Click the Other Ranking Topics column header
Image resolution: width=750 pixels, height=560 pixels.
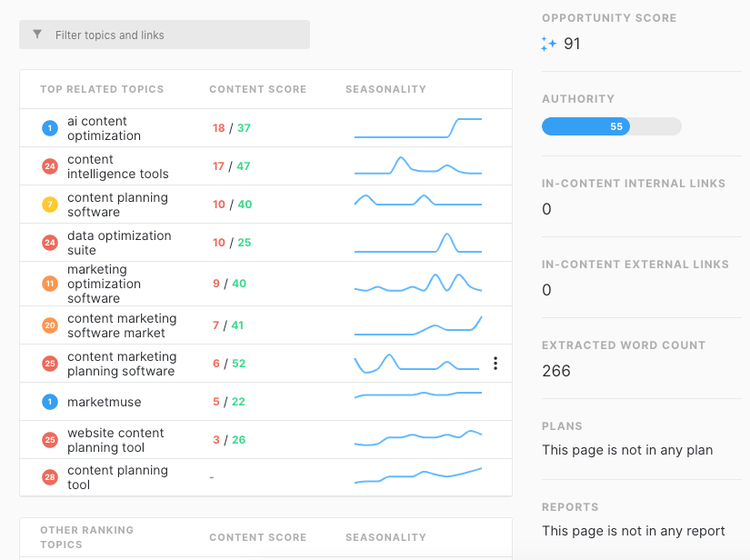pyautogui.click(x=86, y=536)
